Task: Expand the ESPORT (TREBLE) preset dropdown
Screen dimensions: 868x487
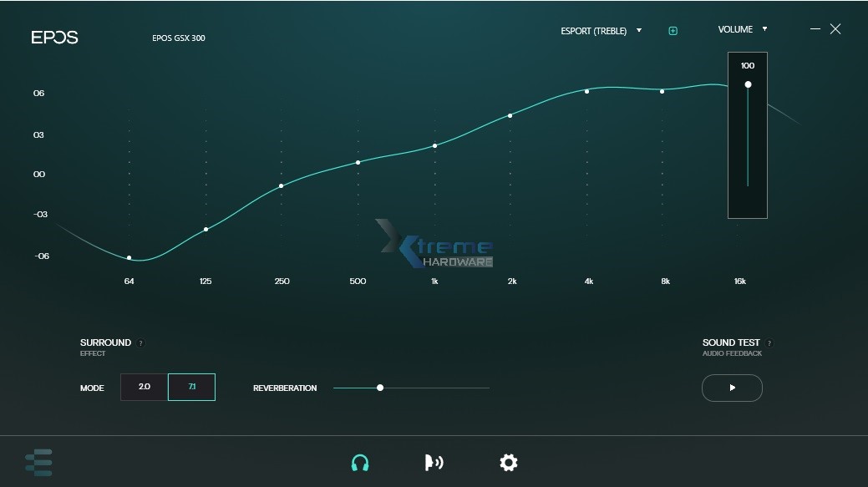Action: [x=602, y=31]
